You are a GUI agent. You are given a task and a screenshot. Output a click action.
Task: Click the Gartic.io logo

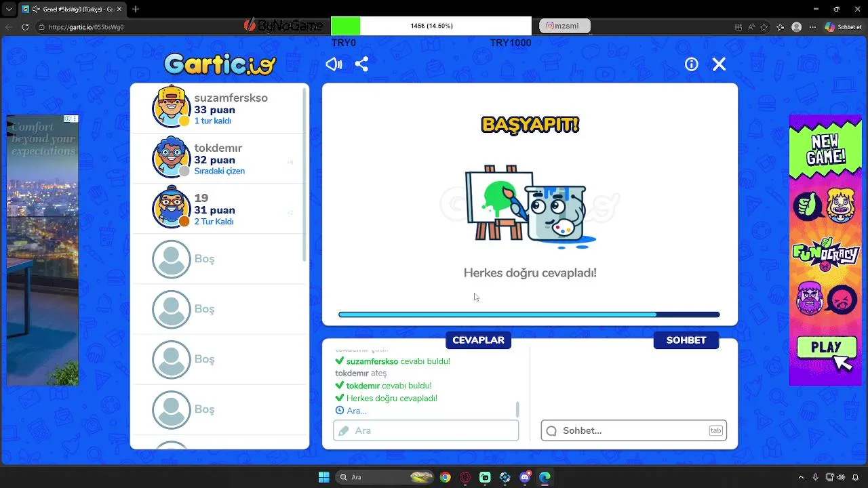pyautogui.click(x=220, y=64)
